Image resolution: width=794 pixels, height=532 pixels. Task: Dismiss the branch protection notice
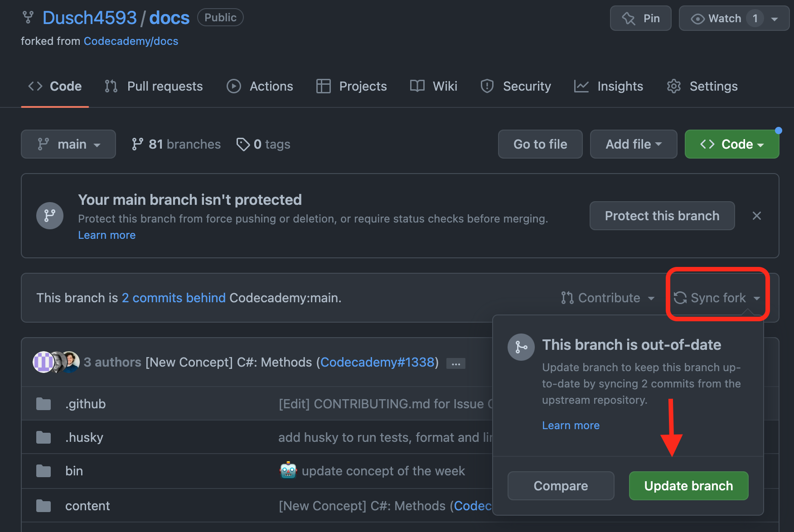click(x=757, y=216)
